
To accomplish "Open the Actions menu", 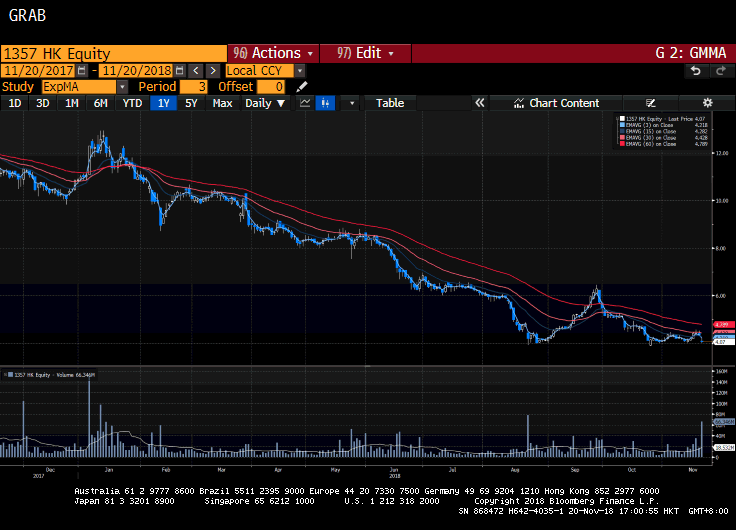I will point(273,53).
